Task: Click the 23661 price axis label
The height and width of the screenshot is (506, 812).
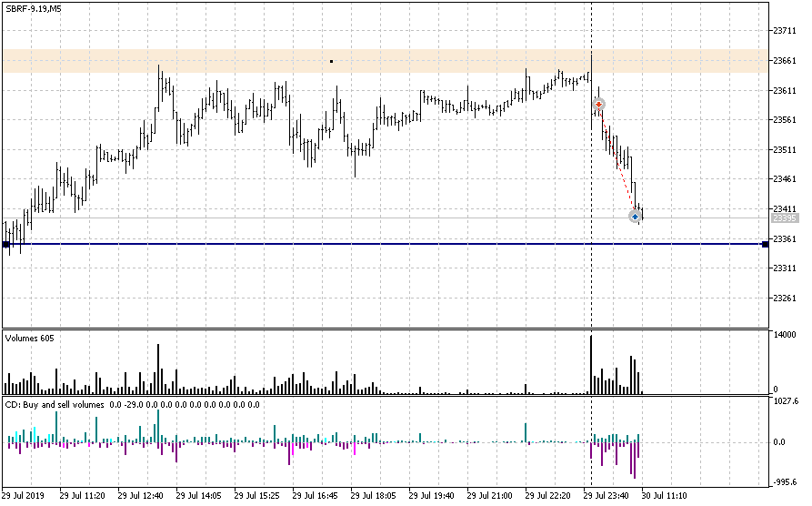Action: point(785,61)
